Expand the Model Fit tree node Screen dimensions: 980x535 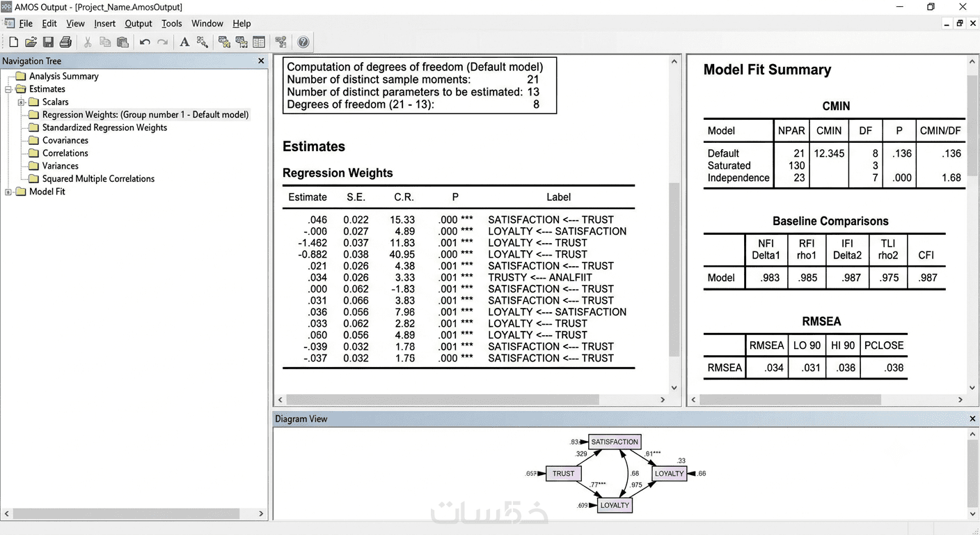(8, 192)
